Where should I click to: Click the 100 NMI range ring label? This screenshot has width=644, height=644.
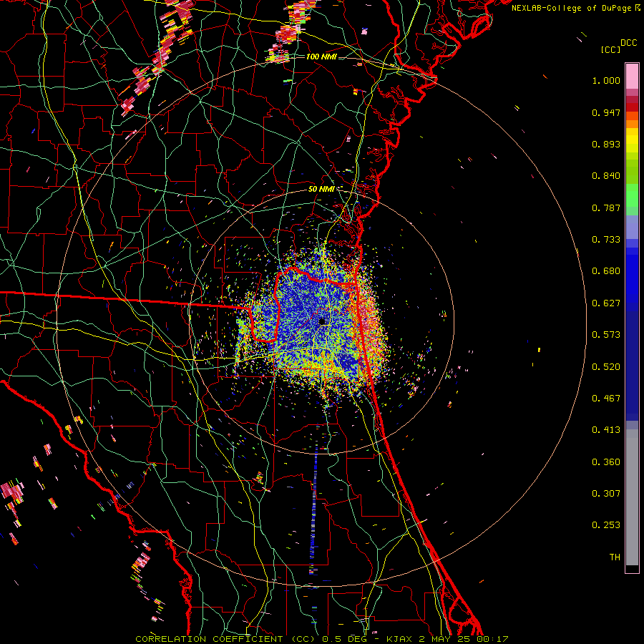click(x=321, y=57)
